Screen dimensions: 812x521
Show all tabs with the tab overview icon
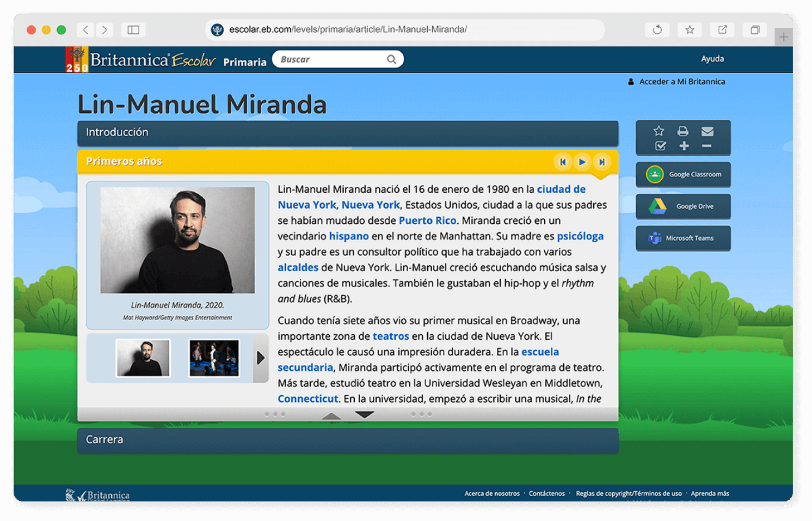click(755, 29)
